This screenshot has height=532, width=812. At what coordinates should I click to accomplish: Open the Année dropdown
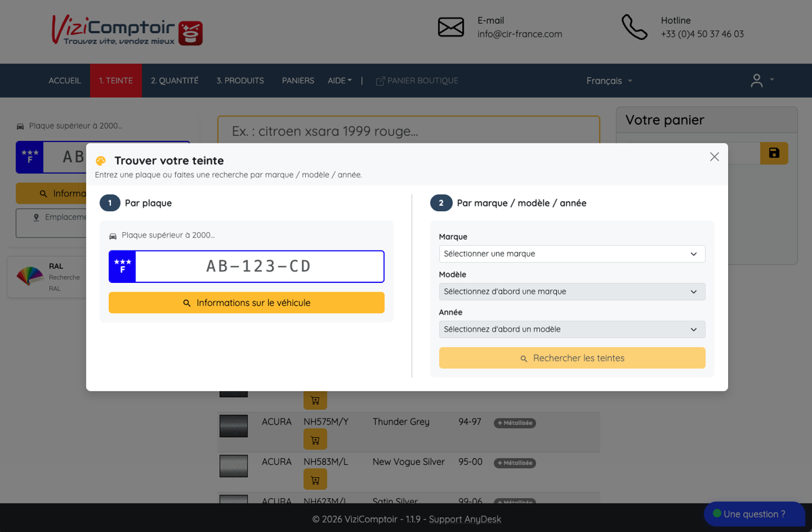572,330
